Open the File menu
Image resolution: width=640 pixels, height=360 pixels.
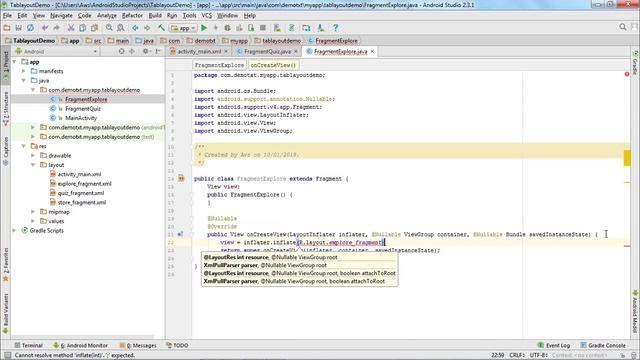7,16
